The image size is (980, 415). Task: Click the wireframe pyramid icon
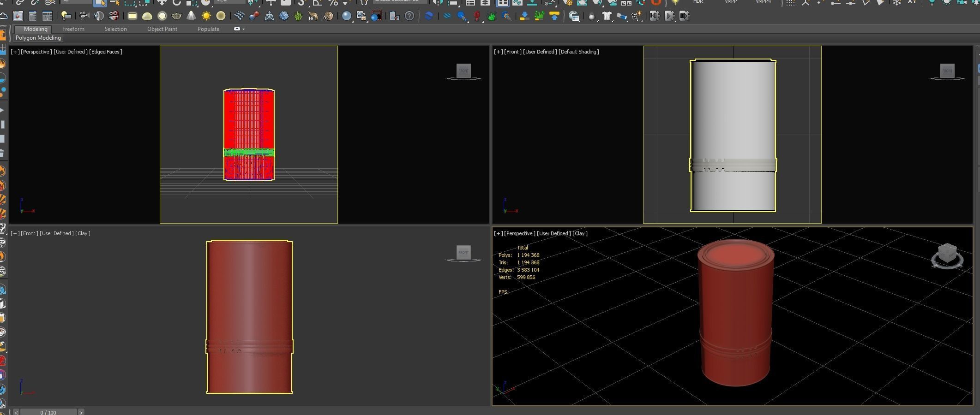click(x=269, y=16)
